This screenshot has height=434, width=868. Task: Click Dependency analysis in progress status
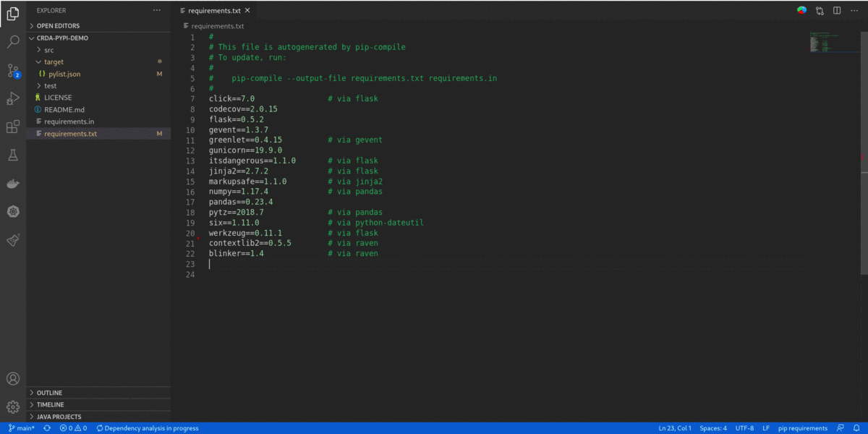tap(147, 428)
